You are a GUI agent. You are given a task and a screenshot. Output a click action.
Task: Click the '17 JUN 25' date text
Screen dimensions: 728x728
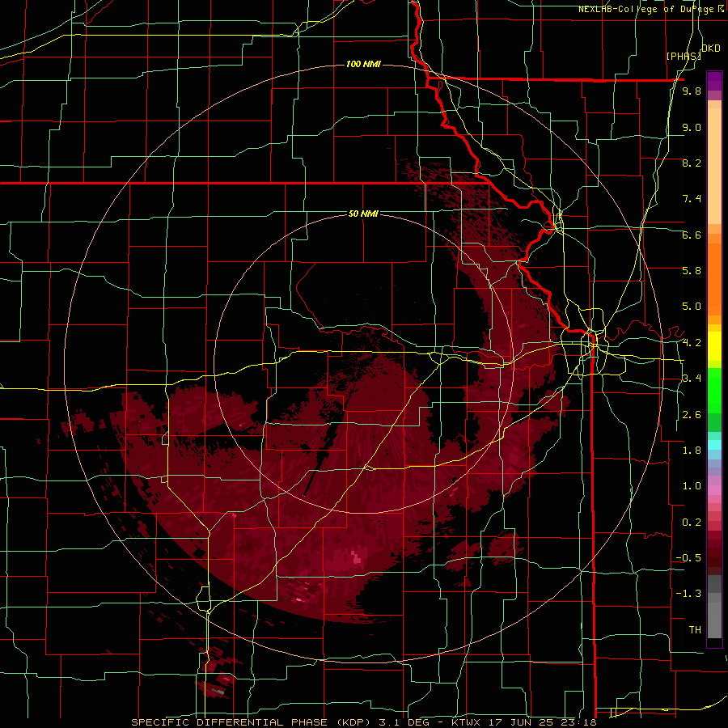tap(519, 722)
